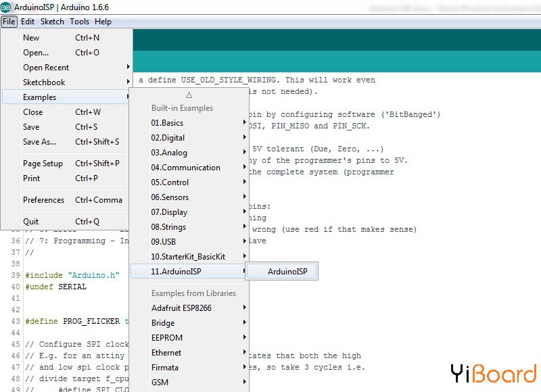Screen dimensions: 541x392
Task: Open the Firmata library examples
Action: (189, 367)
